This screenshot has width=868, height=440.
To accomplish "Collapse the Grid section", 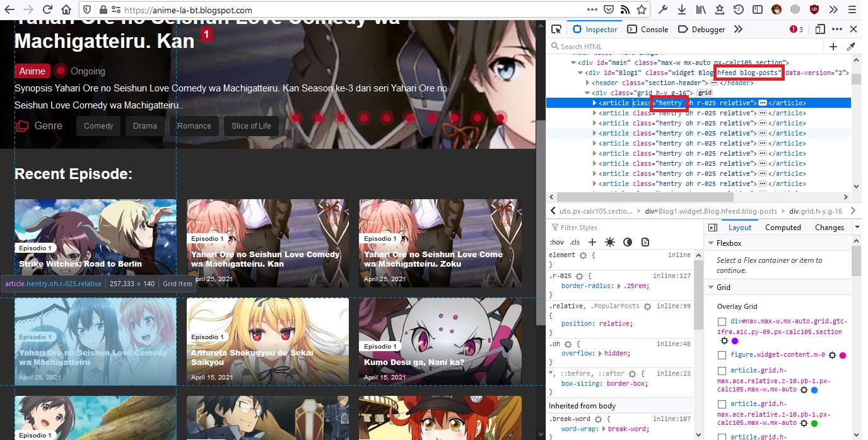I will (x=711, y=287).
